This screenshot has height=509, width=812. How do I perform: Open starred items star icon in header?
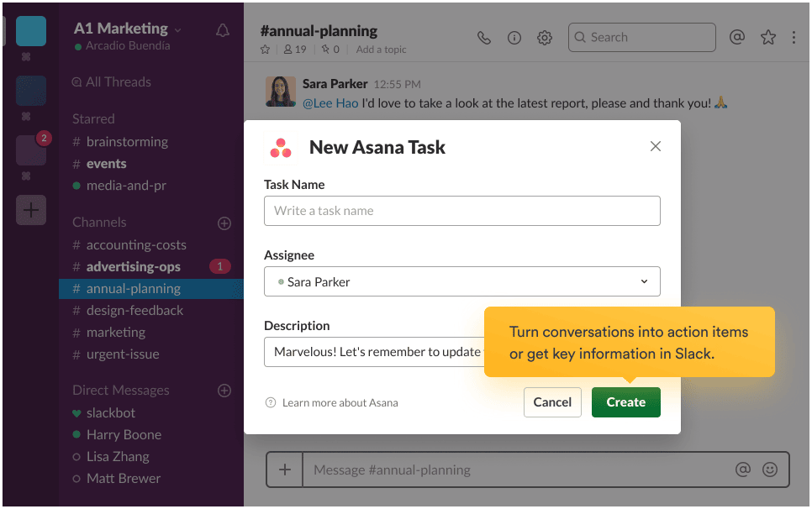(x=768, y=37)
